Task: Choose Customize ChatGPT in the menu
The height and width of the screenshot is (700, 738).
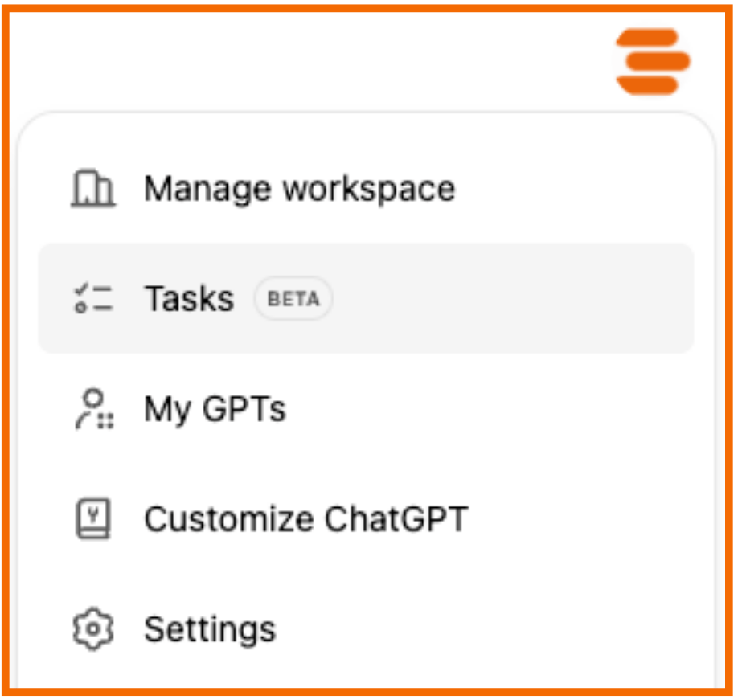Action: tap(305, 519)
